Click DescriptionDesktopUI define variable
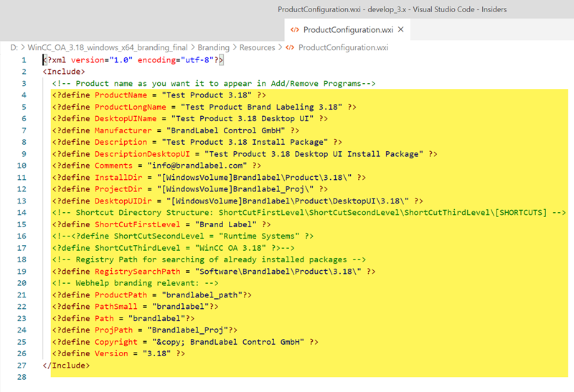 pos(142,154)
